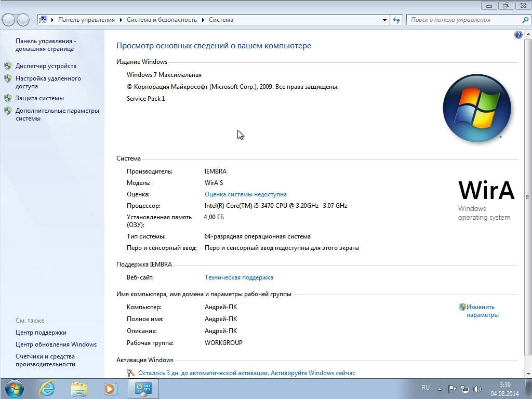532x399 pixels.
Task: Click Изменить параметры link
Action: click(x=482, y=311)
